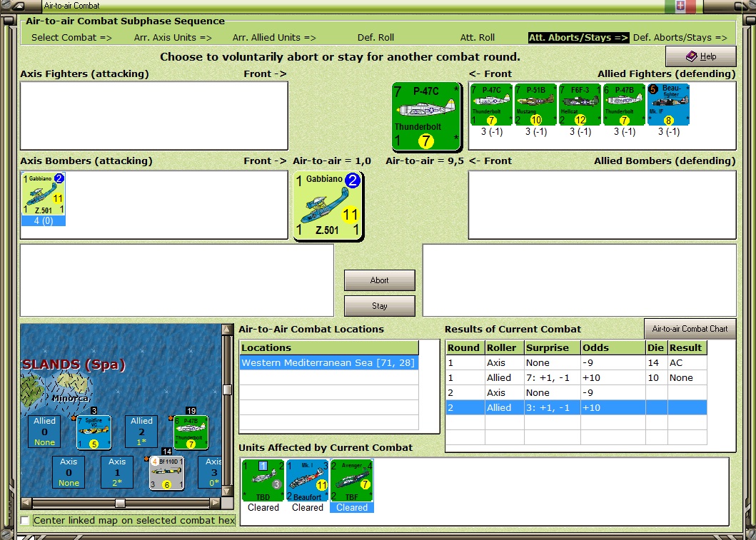Click the Axis 1 map marker
Image resolution: width=756 pixels, height=540 pixels.
117,472
